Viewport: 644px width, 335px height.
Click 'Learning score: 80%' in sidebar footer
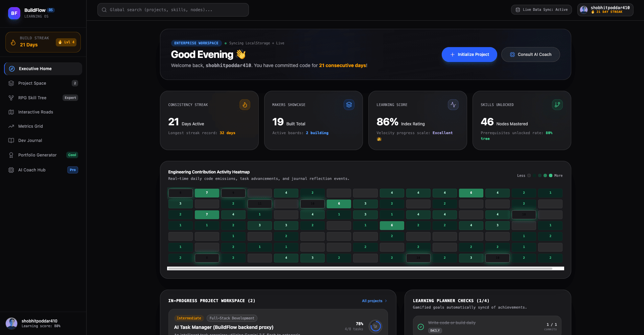click(41, 326)
